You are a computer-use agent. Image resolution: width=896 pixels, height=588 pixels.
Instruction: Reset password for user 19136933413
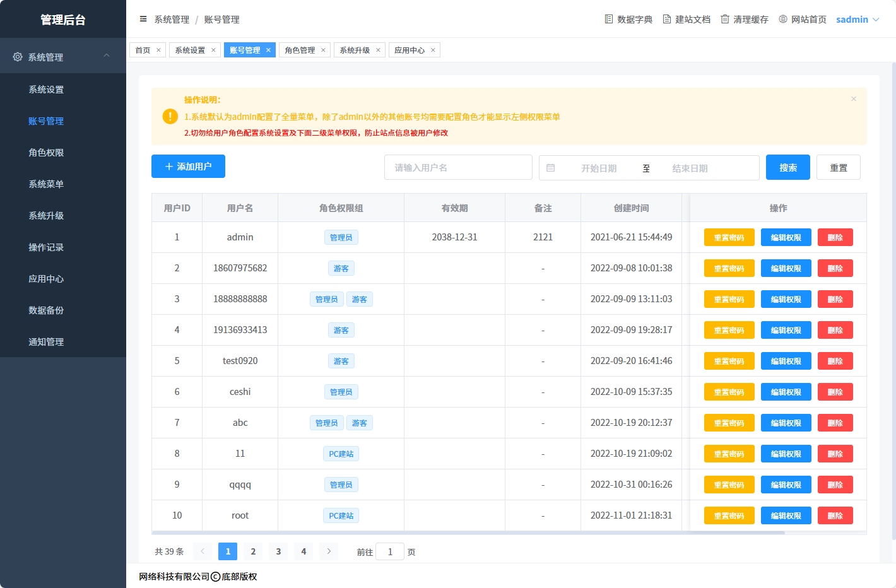tap(729, 330)
